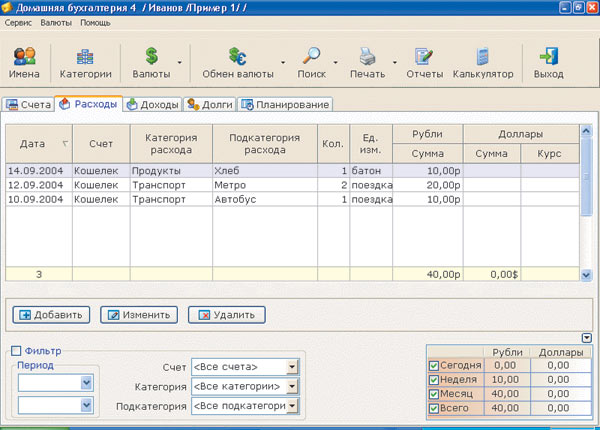The height and width of the screenshot is (430, 600).
Task: Click the Добавить button
Action: pos(51,315)
